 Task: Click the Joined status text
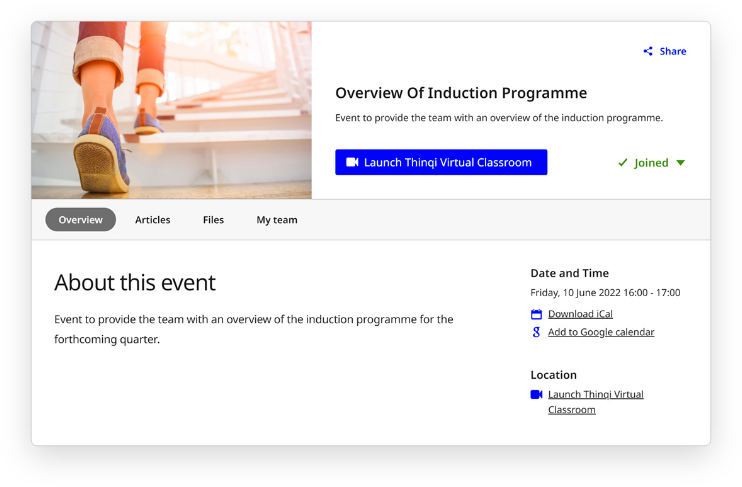(651, 163)
